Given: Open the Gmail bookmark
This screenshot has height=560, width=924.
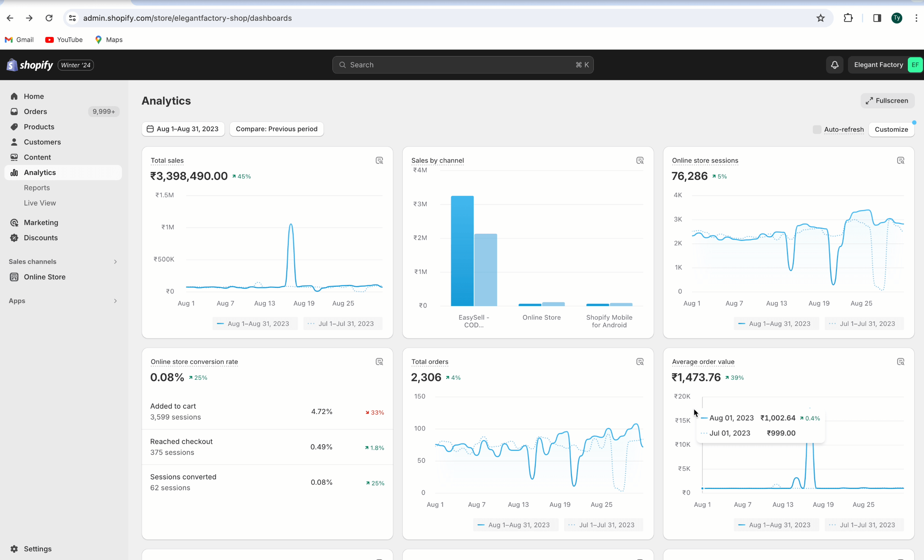Looking at the screenshot, I should pyautogui.click(x=19, y=40).
